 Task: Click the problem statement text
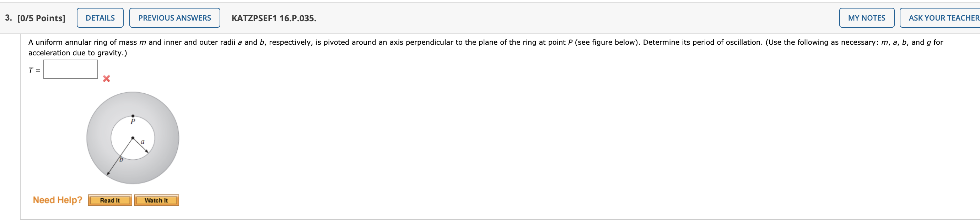[x=485, y=48]
